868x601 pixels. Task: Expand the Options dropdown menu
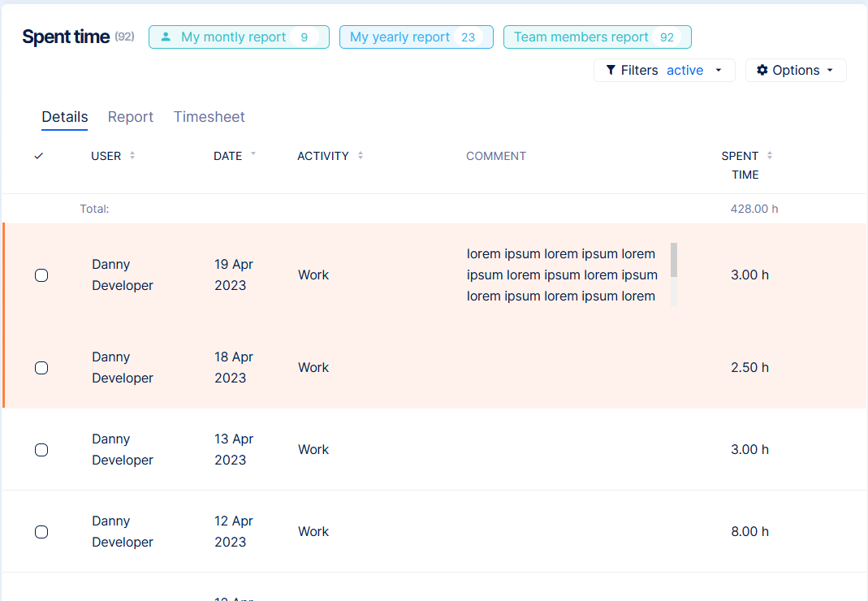coord(796,71)
